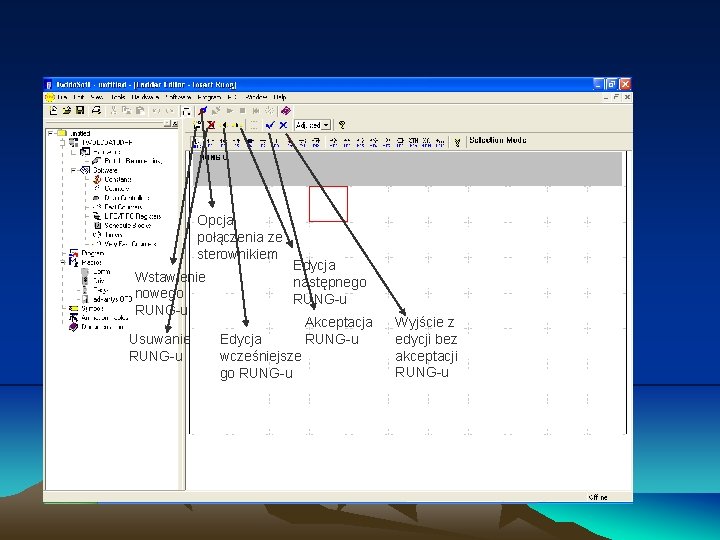This screenshot has height=540, width=720.
Task: Select the Program tree item
Action: coord(92,253)
